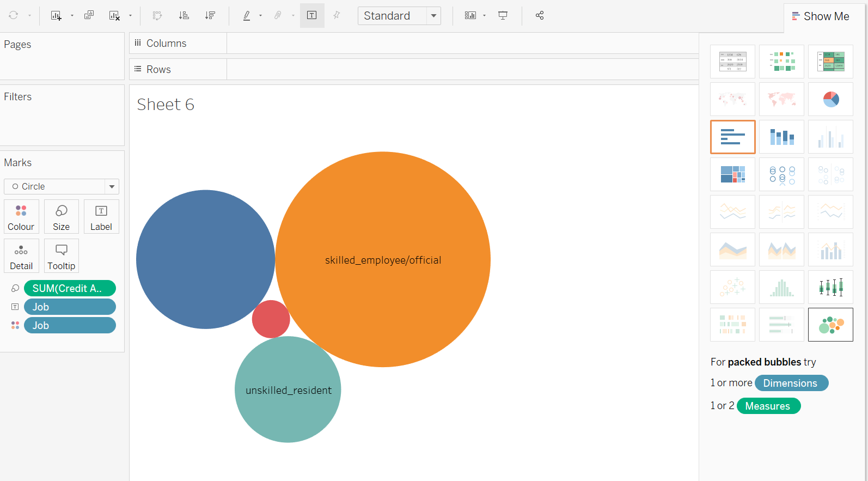Click the new worksheet icon

[x=56, y=15]
